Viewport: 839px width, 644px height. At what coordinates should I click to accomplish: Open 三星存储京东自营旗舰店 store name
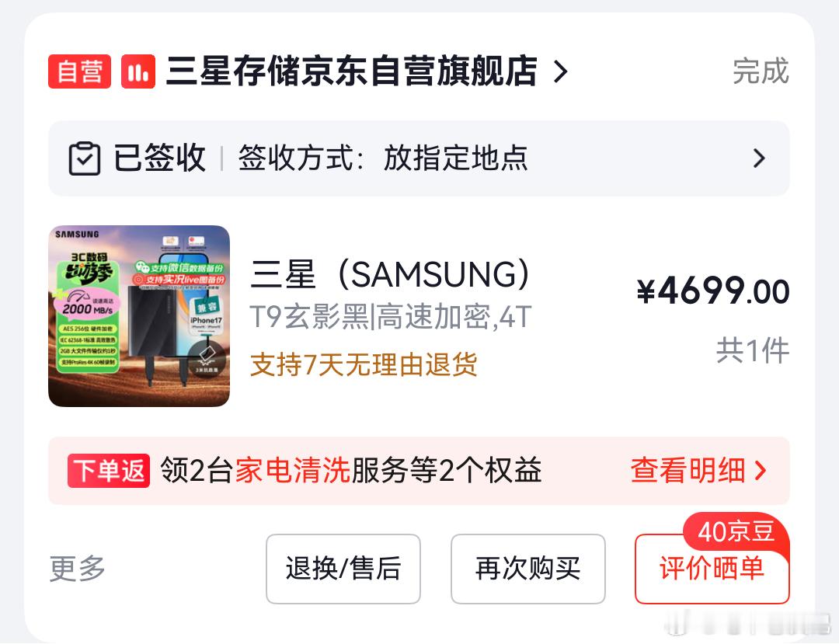click(352, 71)
